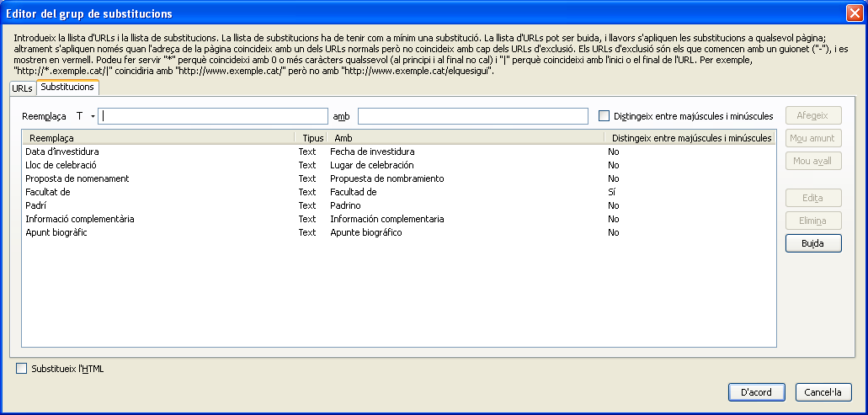Screen dimensions: 868x415
Task: Sort by the Reemplaça column header
Action: 158,137
